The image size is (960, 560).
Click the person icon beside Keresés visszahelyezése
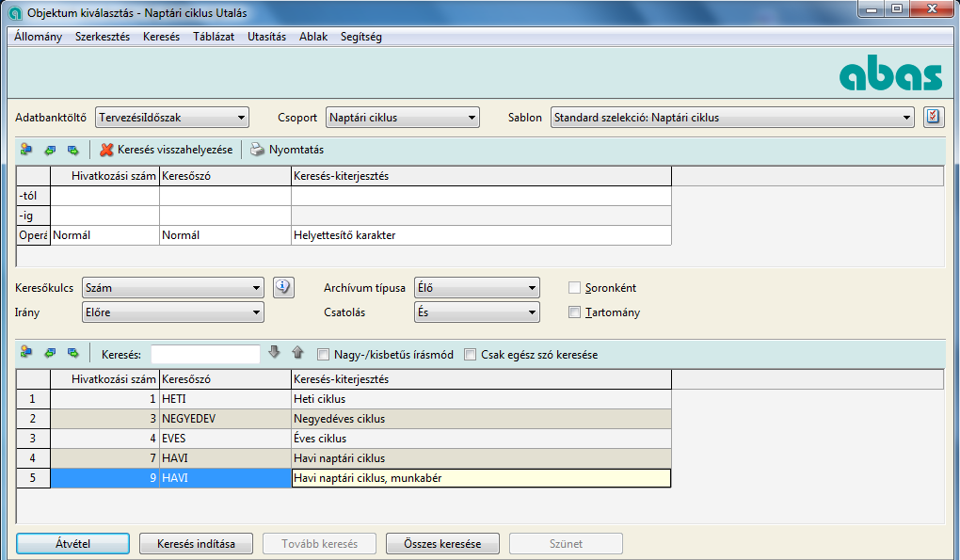[25, 150]
